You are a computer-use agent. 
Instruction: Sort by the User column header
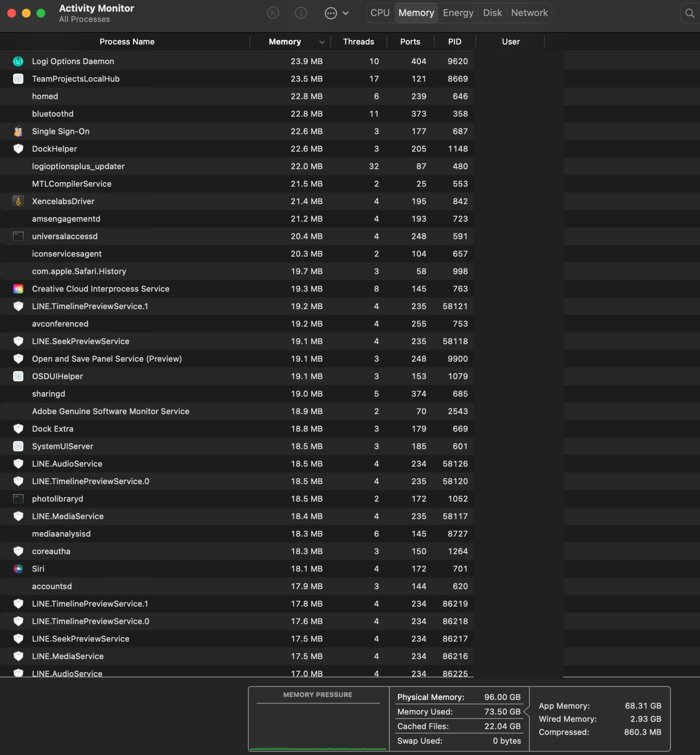[x=511, y=42]
